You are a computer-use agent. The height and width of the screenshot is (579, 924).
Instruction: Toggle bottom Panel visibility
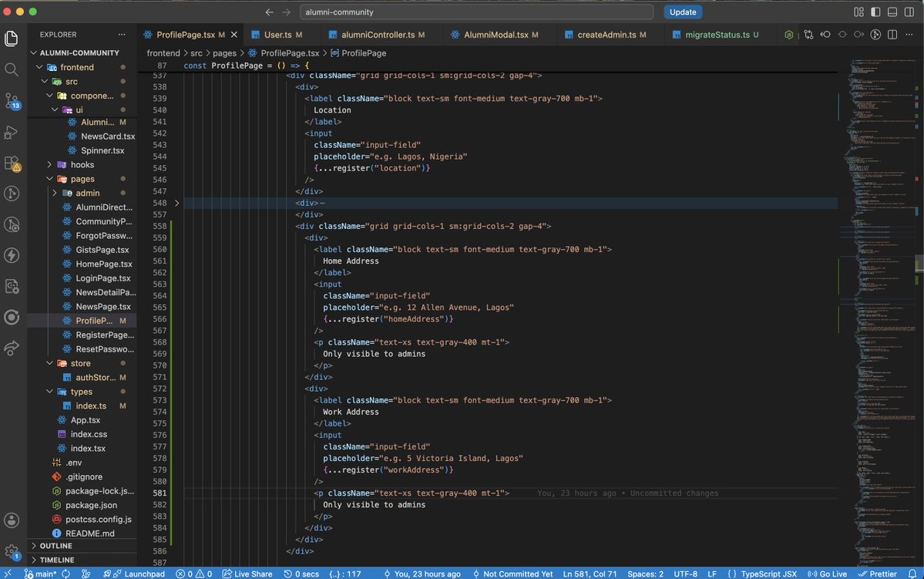[892, 12]
